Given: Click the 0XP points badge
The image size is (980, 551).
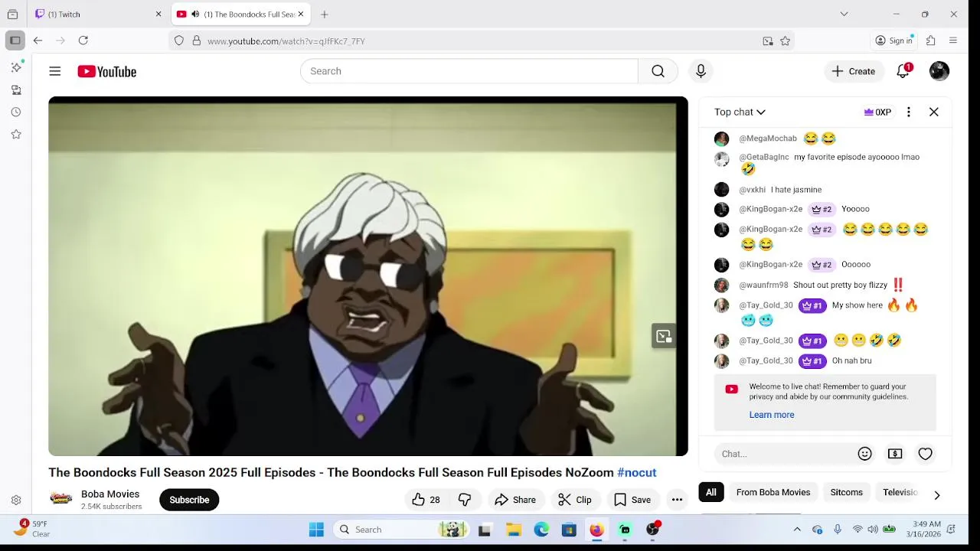Looking at the screenshot, I should tap(877, 112).
